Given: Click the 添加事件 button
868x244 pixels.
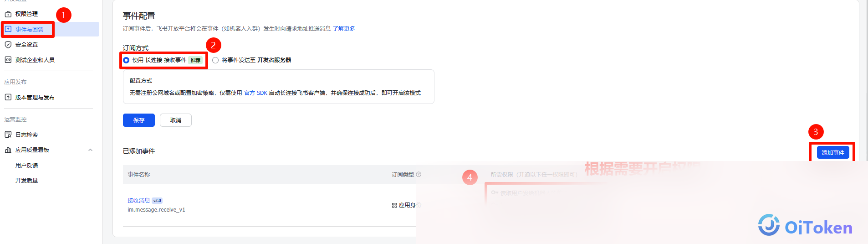Looking at the screenshot, I should (833, 152).
